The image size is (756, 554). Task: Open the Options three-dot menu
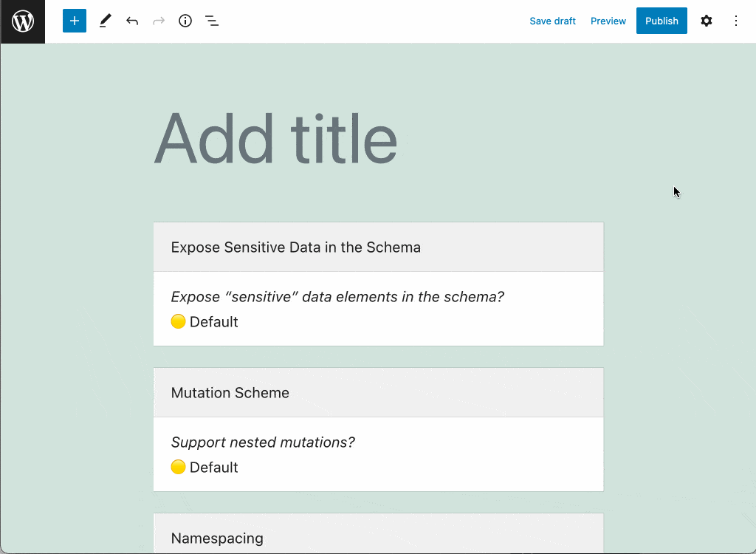[x=736, y=21]
